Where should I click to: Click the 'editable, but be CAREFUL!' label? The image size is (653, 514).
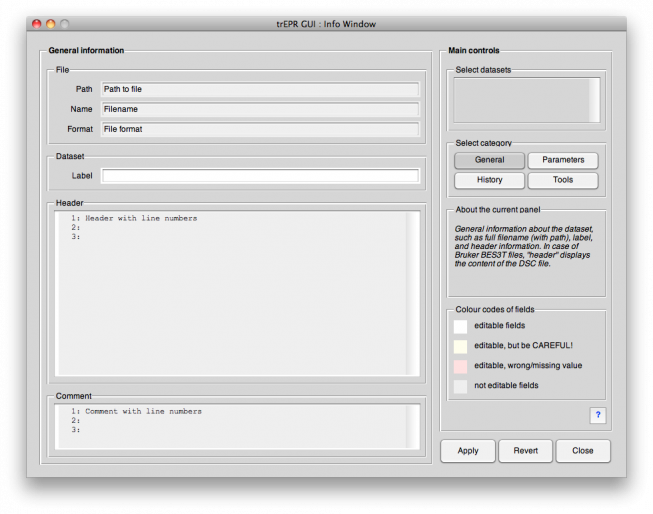(x=523, y=345)
